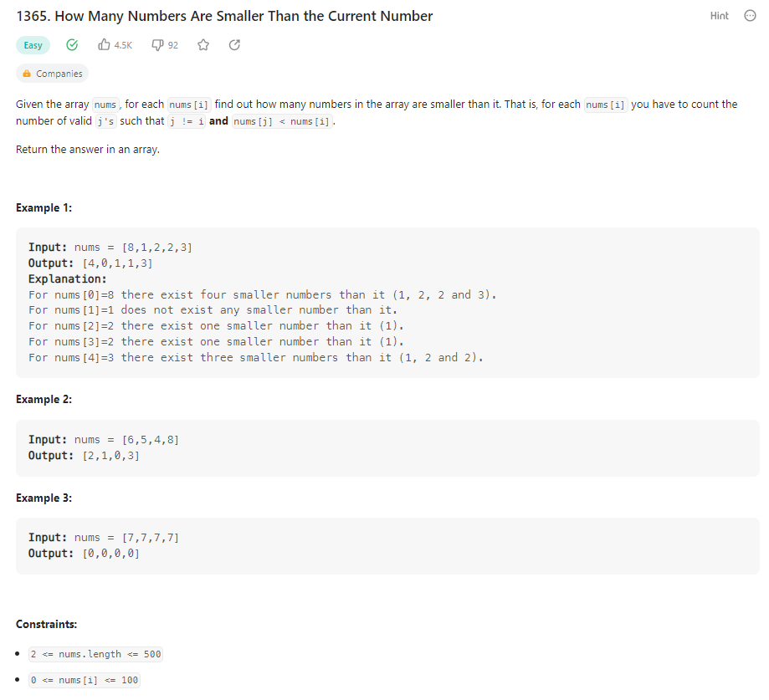Click inline code nums[j] < nums[i]
The image size is (769, 700).
click(282, 121)
